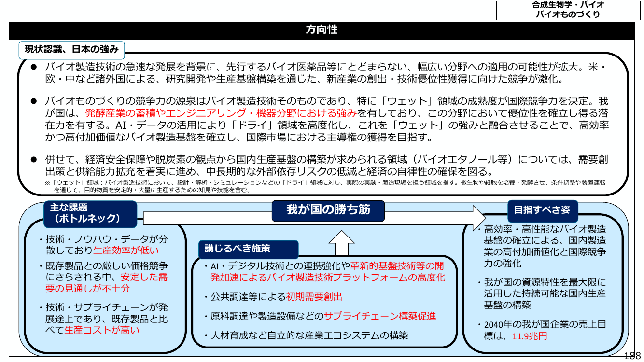Viewport: 644px width, 362px height.
Task: Click red text 革新的基盤技術等の開
Action: (397, 266)
